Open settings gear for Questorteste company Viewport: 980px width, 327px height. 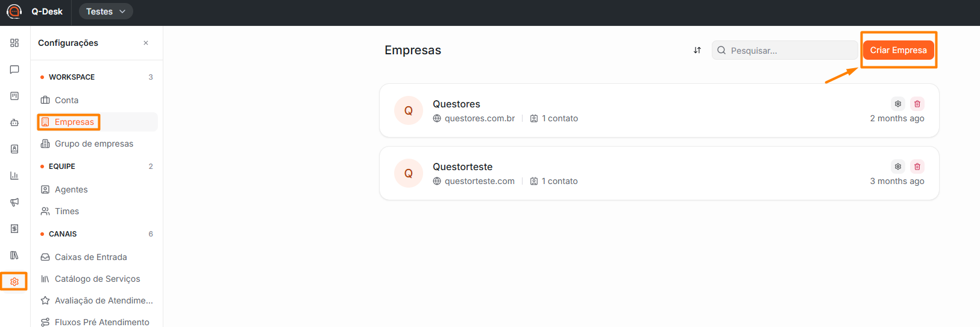pos(898,167)
